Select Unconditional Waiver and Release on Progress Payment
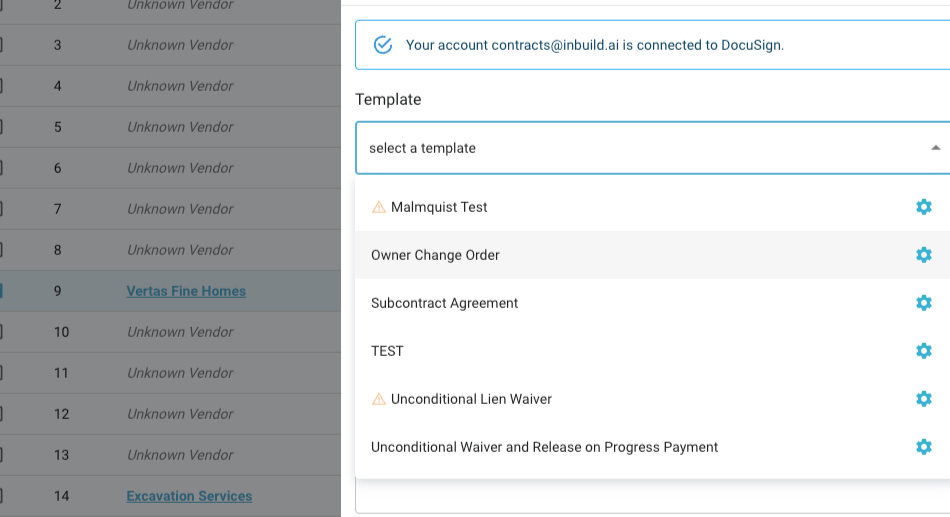The width and height of the screenshot is (950, 517). pos(544,447)
